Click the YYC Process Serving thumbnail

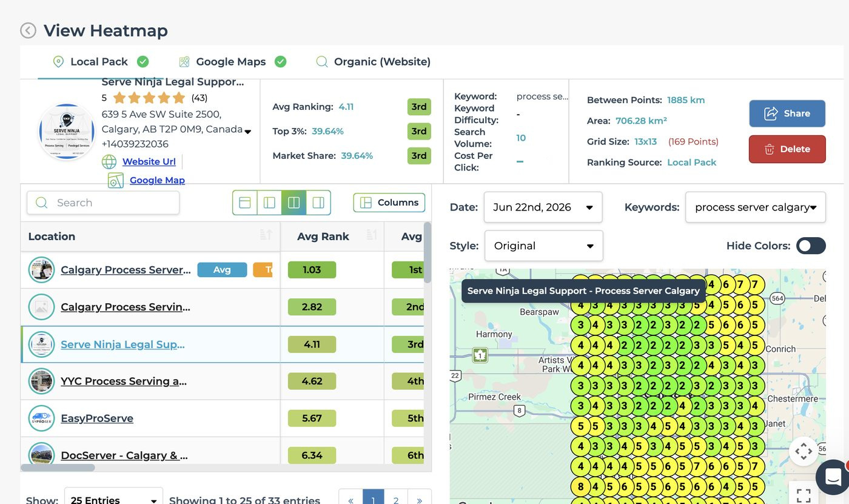point(41,381)
